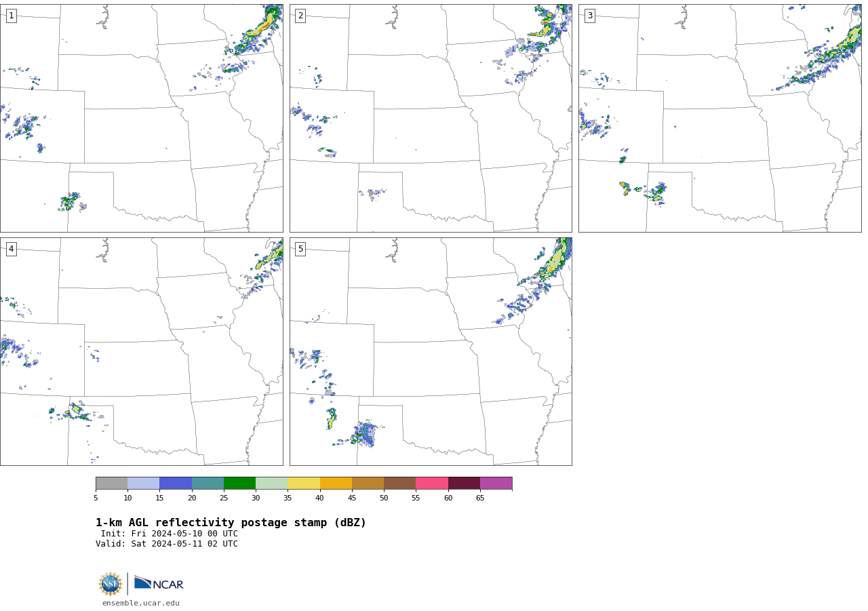Click the colorbar tick label 20
The width and height of the screenshot is (868, 611).
(x=192, y=498)
